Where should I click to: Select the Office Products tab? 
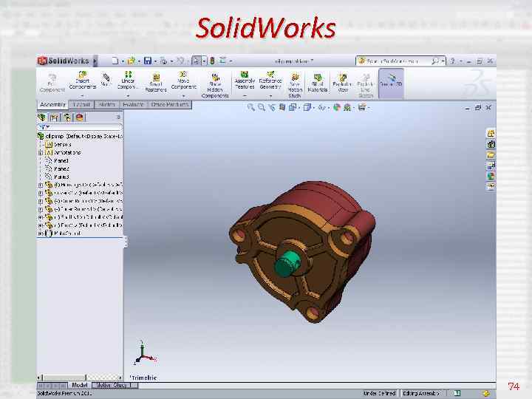click(170, 105)
